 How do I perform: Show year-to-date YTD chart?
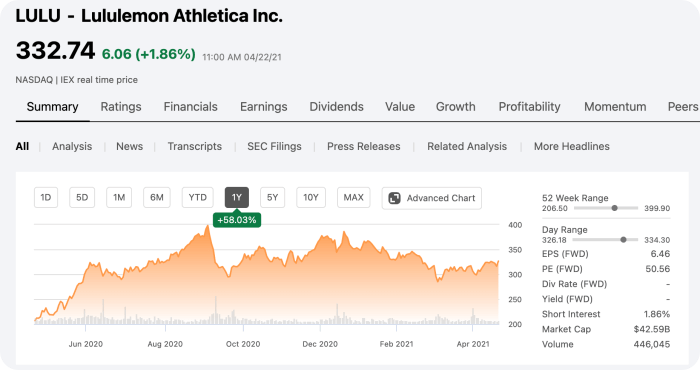tap(197, 197)
